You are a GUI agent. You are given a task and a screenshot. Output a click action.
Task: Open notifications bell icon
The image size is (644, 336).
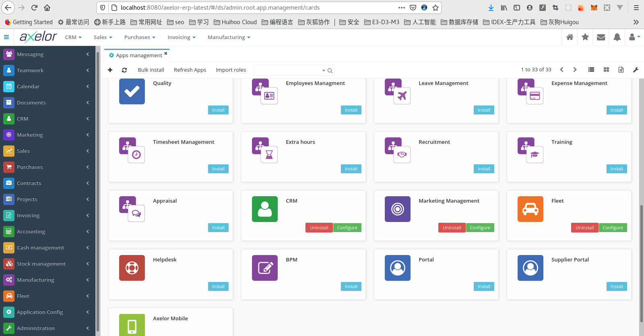click(617, 37)
